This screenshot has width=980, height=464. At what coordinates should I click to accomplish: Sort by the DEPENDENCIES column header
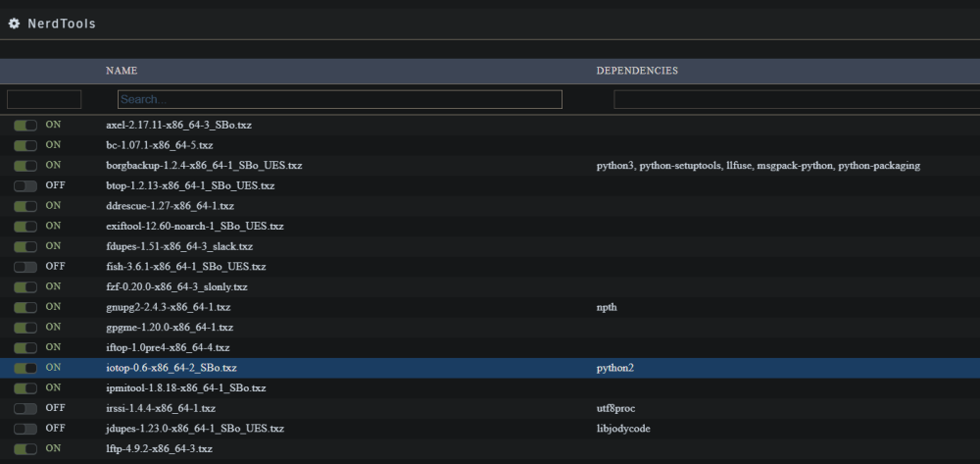[x=637, y=71]
